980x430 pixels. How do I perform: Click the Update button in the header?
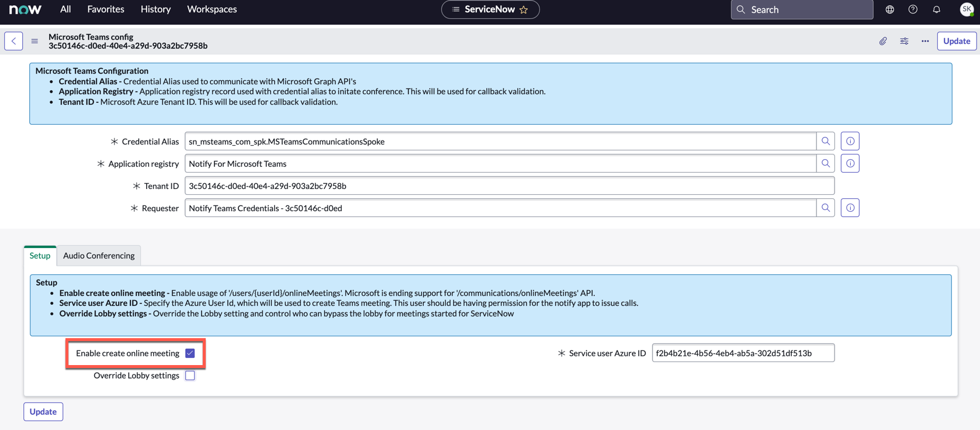pos(957,41)
